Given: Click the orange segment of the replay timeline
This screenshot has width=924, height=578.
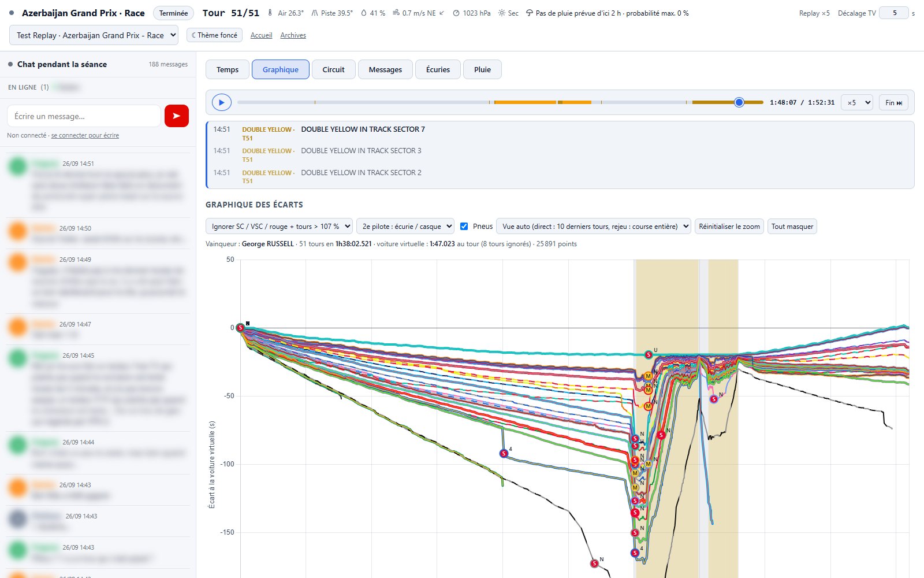Looking at the screenshot, I should (x=525, y=102).
